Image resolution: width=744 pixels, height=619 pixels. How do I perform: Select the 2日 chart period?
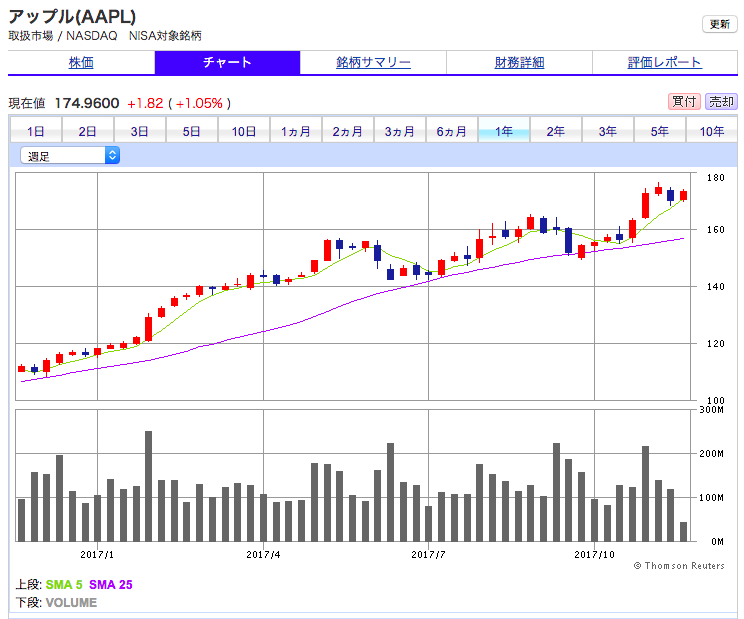point(88,131)
